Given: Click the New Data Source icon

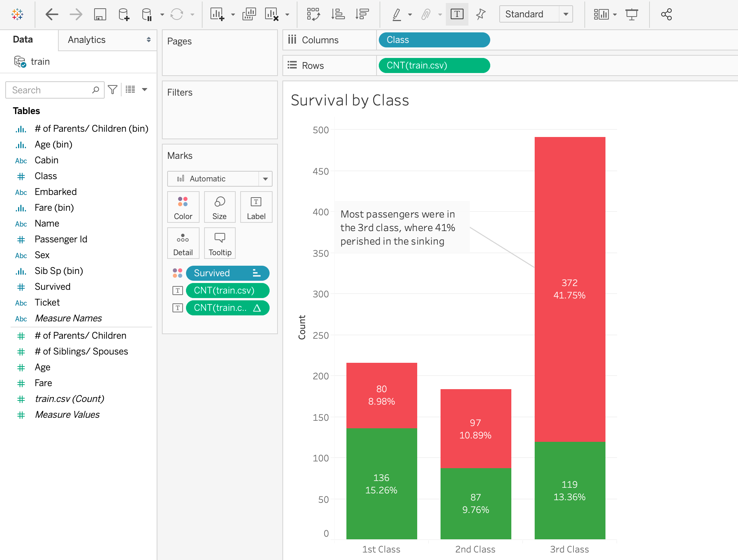Looking at the screenshot, I should coord(124,14).
